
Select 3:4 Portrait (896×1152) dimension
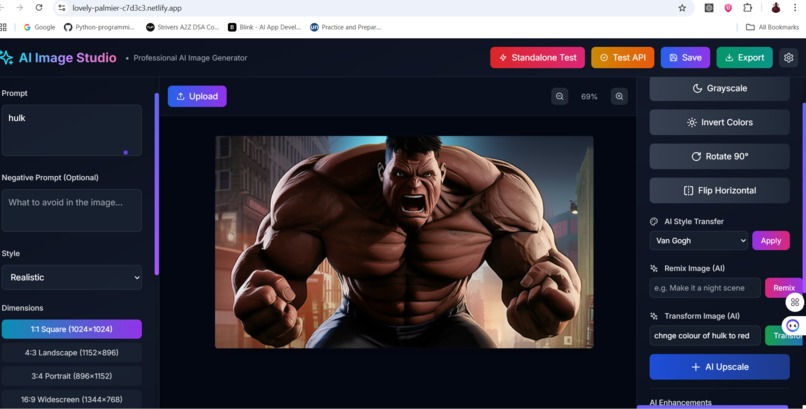point(71,376)
